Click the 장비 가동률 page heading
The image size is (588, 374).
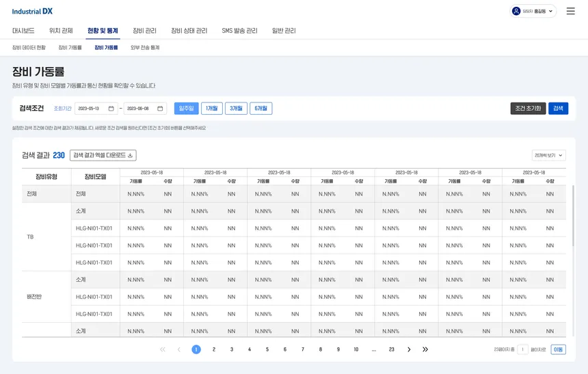38,72
